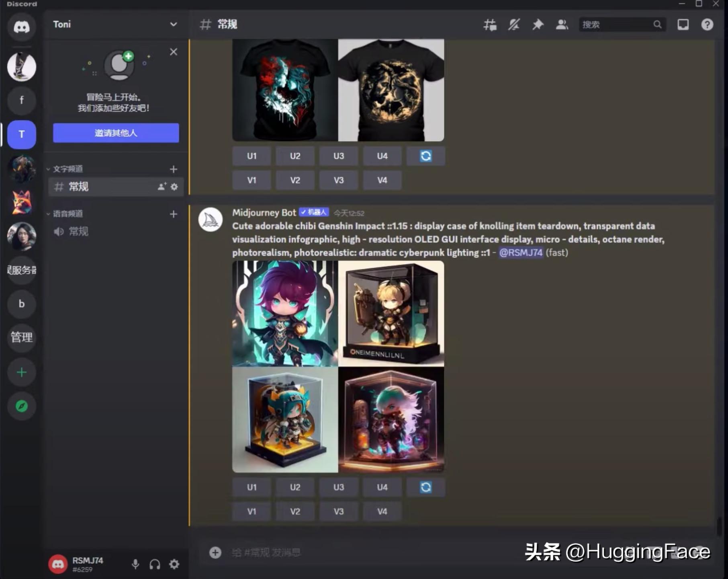The image size is (728, 579).
Task: Click V3 under the chibi Genshin images
Action: pyautogui.click(x=339, y=511)
